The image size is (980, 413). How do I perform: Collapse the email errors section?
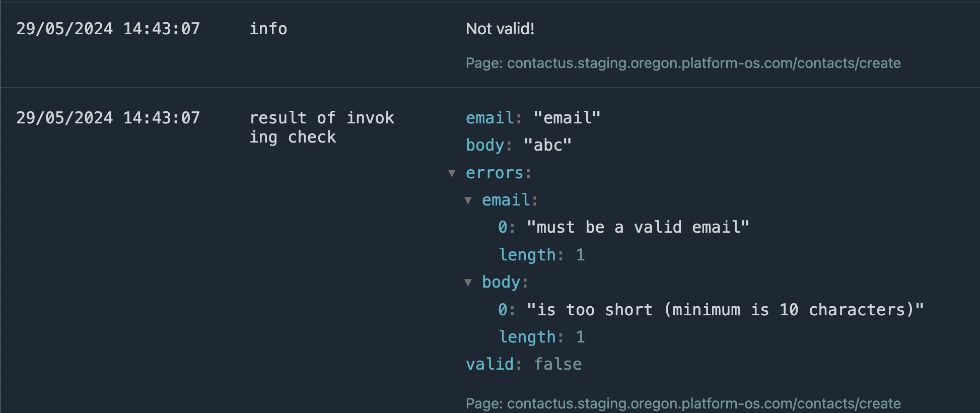point(469,200)
